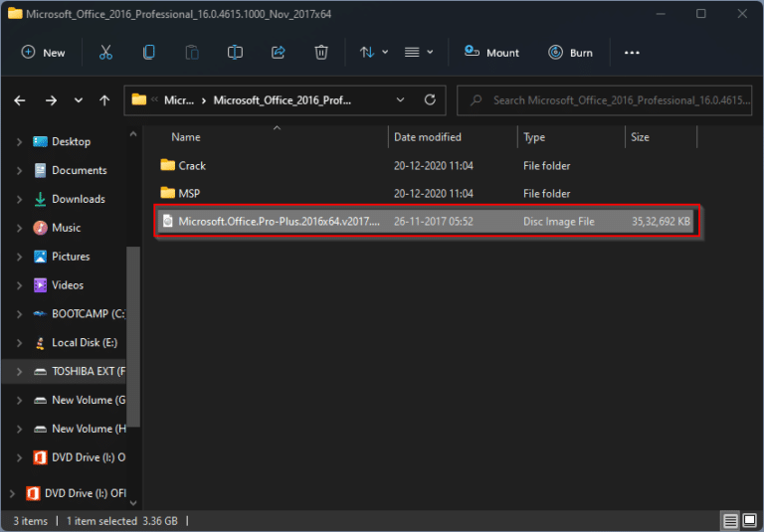764x532 pixels.
Task: Expand the TOSHIBA EXT tree node
Action: (19, 372)
